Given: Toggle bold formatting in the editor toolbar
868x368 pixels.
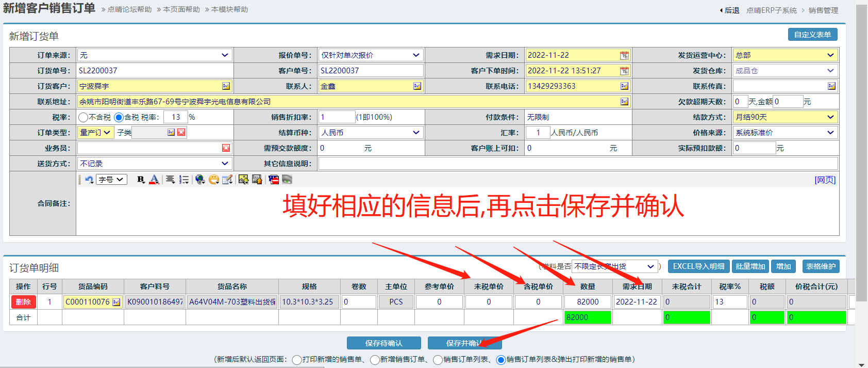Looking at the screenshot, I should (x=140, y=180).
